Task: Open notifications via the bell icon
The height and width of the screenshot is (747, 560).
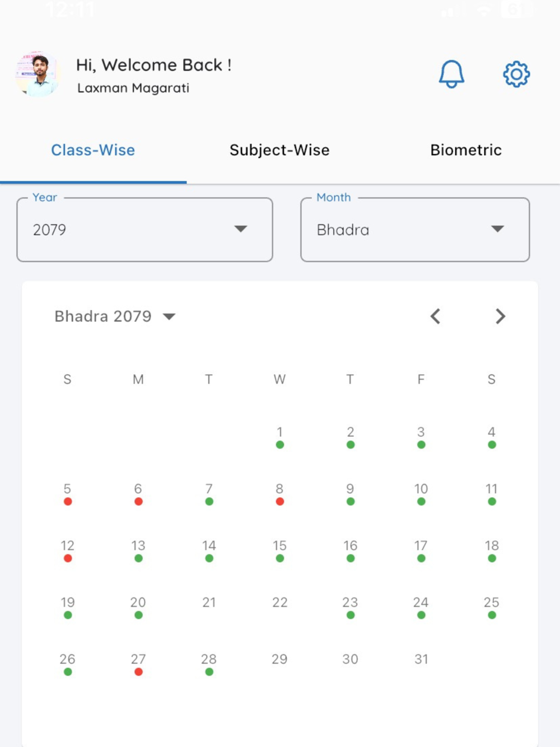Action: pos(451,74)
